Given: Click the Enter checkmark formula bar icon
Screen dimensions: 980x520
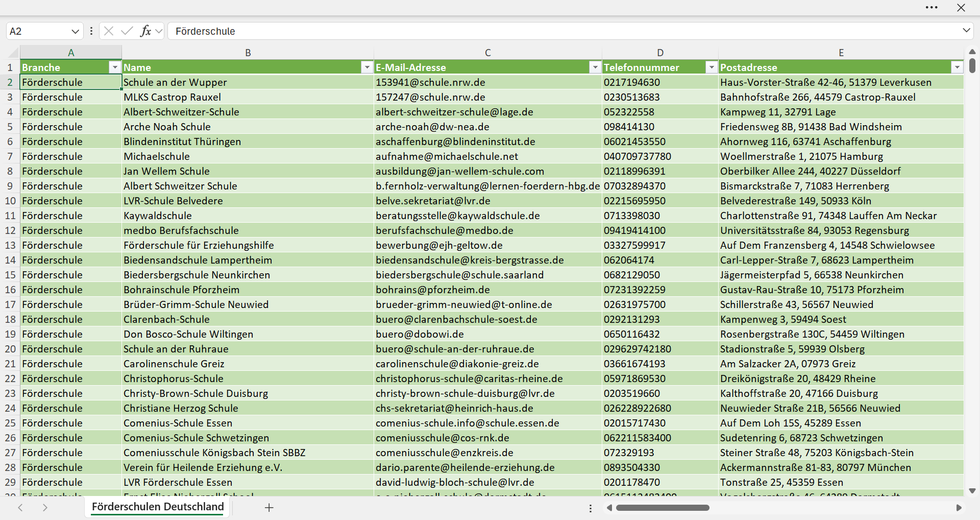Looking at the screenshot, I should click(127, 31).
